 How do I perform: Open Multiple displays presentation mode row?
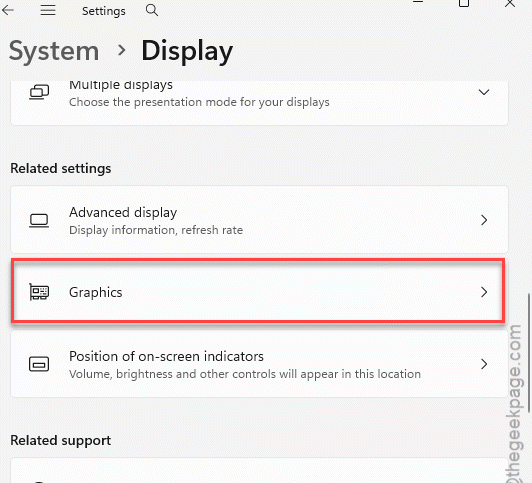pyautogui.click(x=260, y=103)
